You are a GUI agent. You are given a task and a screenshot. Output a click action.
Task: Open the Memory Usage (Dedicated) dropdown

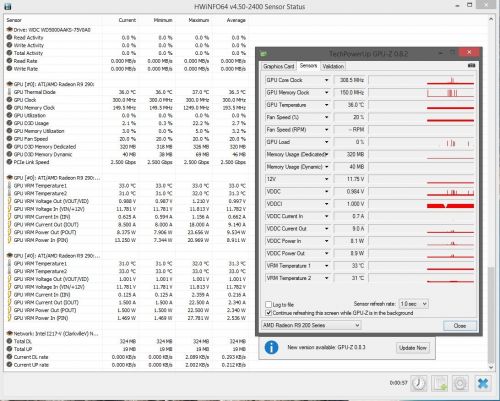(x=326, y=154)
